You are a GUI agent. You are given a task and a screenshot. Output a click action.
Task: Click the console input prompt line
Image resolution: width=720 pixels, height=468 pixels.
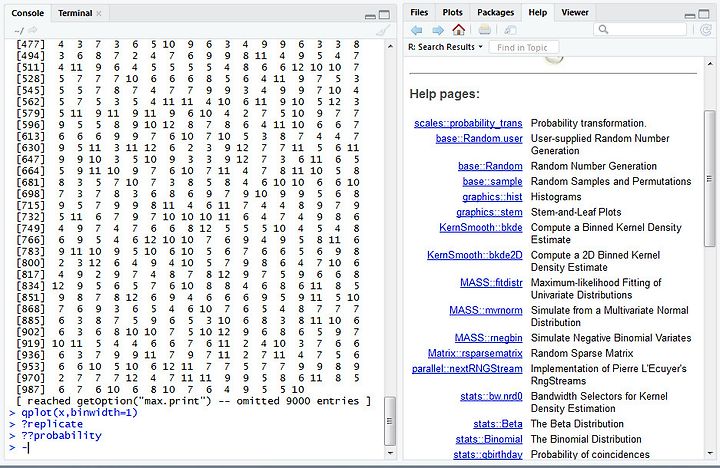[x=196, y=447]
